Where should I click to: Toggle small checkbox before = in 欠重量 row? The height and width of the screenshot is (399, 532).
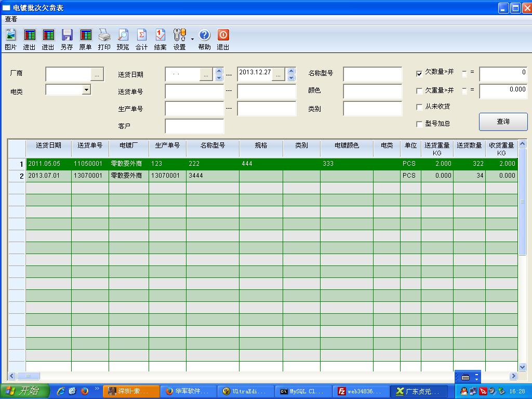click(464, 90)
